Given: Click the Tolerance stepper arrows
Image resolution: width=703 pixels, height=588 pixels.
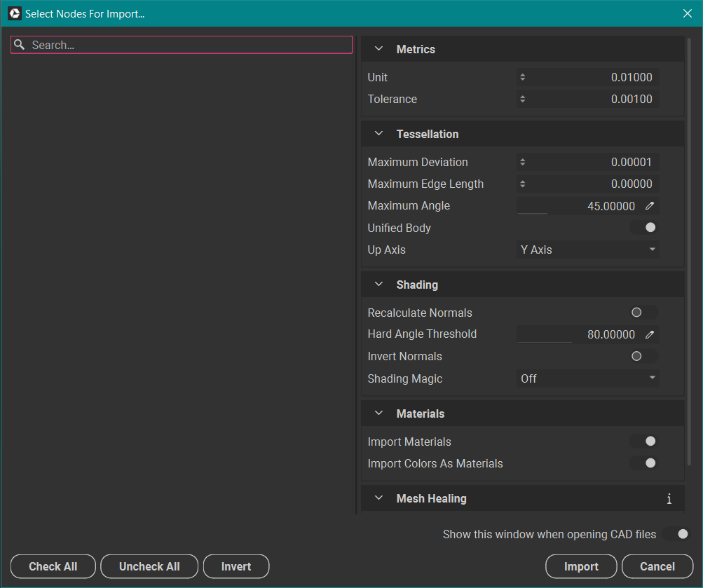Looking at the screenshot, I should coord(523,100).
